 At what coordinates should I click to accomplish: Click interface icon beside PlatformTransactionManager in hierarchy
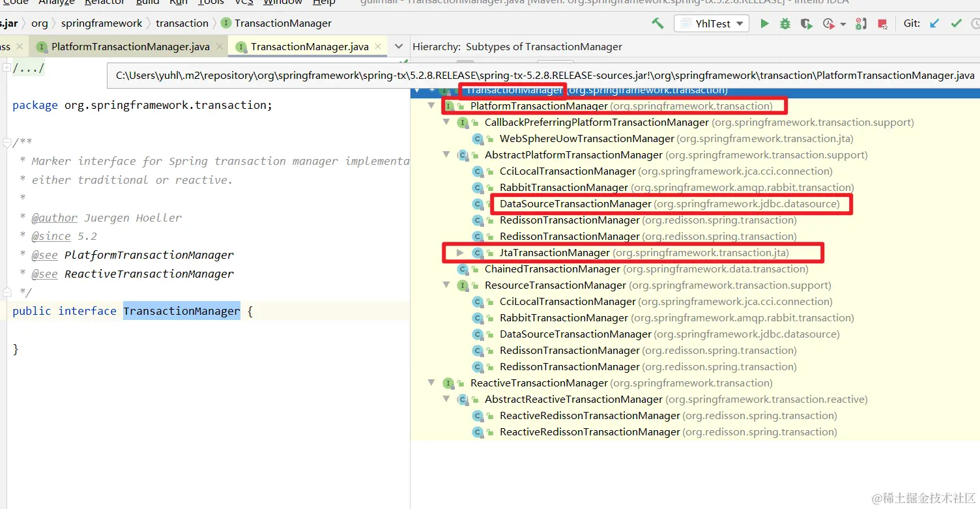coord(448,106)
